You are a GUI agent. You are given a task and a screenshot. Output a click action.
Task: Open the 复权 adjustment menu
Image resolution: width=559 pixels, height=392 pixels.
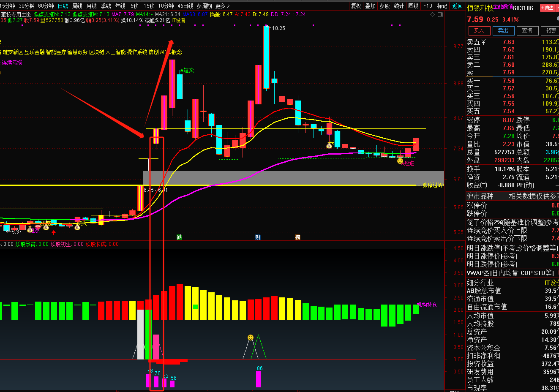[356, 6]
